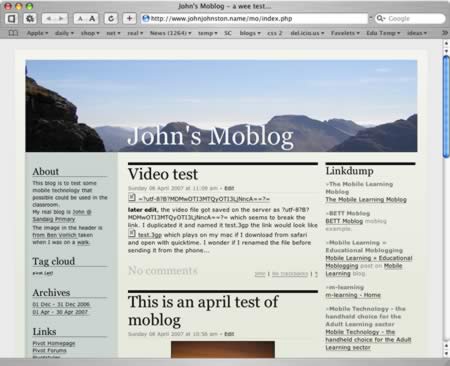Go forward with the right arrow button
The width and height of the screenshot is (450, 366).
pyautogui.click(x=61, y=19)
